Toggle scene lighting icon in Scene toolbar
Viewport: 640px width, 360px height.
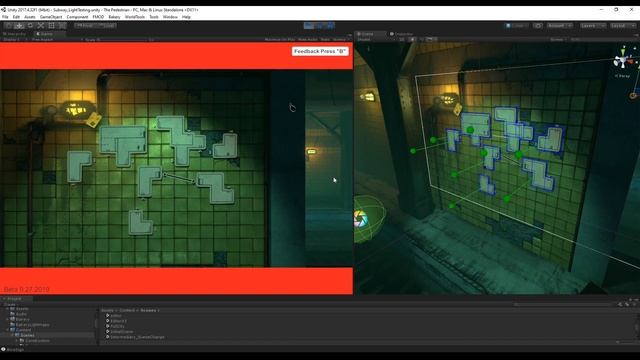point(412,40)
